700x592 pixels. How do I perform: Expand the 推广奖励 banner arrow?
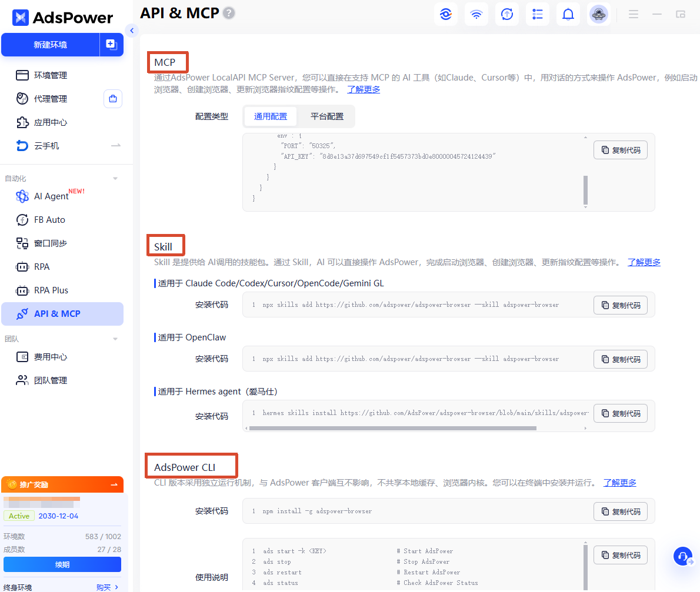click(114, 484)
